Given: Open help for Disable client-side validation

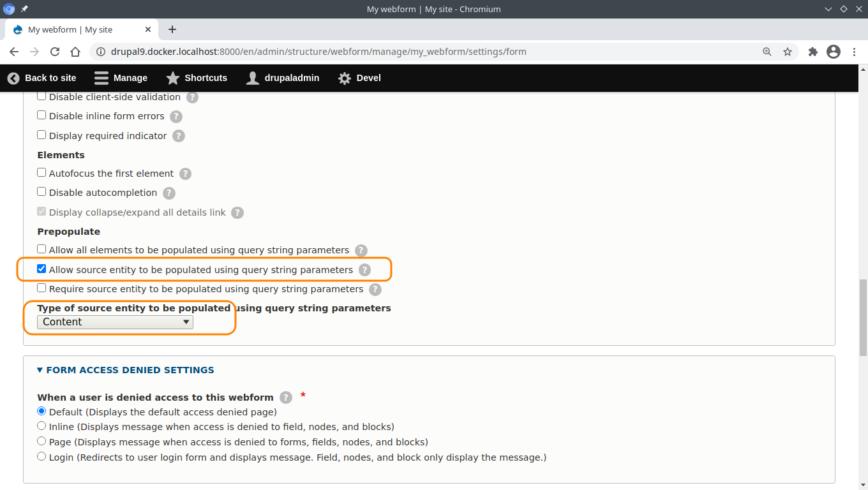Looking at the screenshot, I should [x=192, y=98].
